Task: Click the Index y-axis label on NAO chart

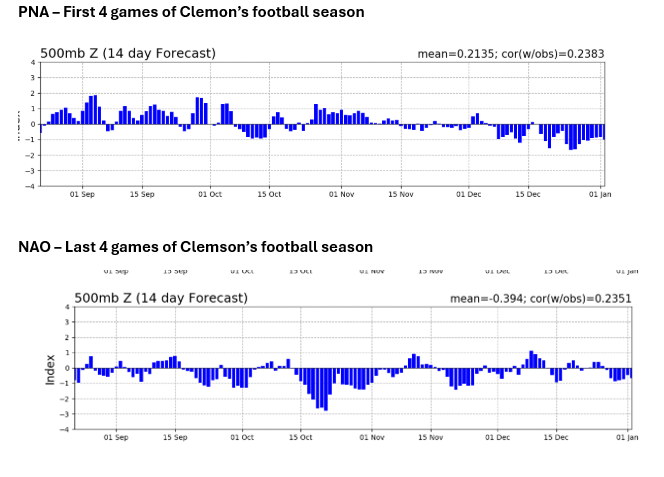Action: [x=50, y=367]
